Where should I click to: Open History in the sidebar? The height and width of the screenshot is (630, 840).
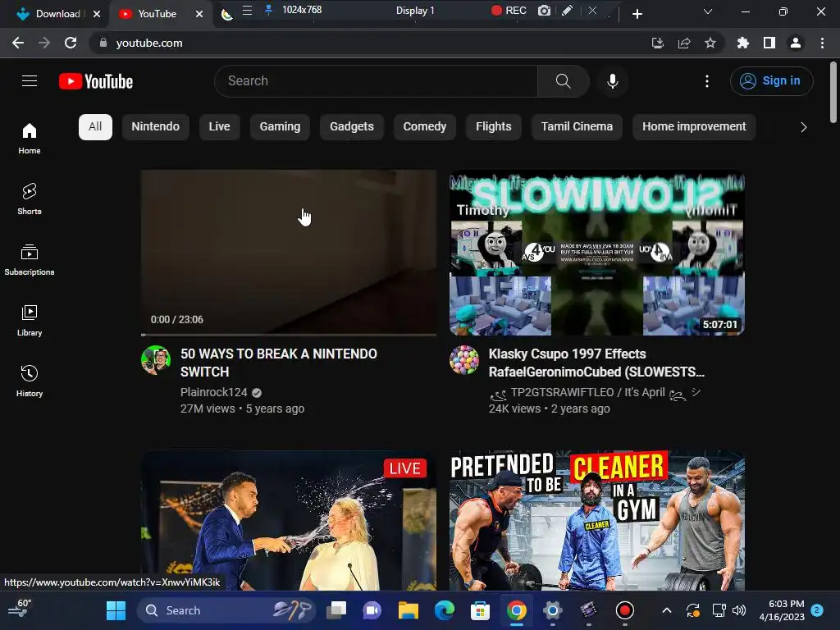(30, 381)
